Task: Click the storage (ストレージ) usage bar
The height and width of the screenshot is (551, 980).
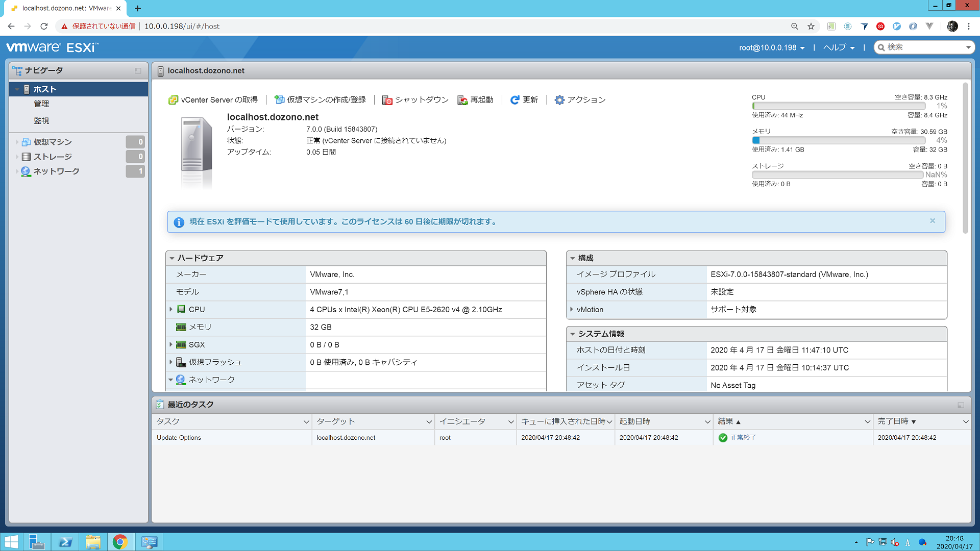Action: click(838, 175)
